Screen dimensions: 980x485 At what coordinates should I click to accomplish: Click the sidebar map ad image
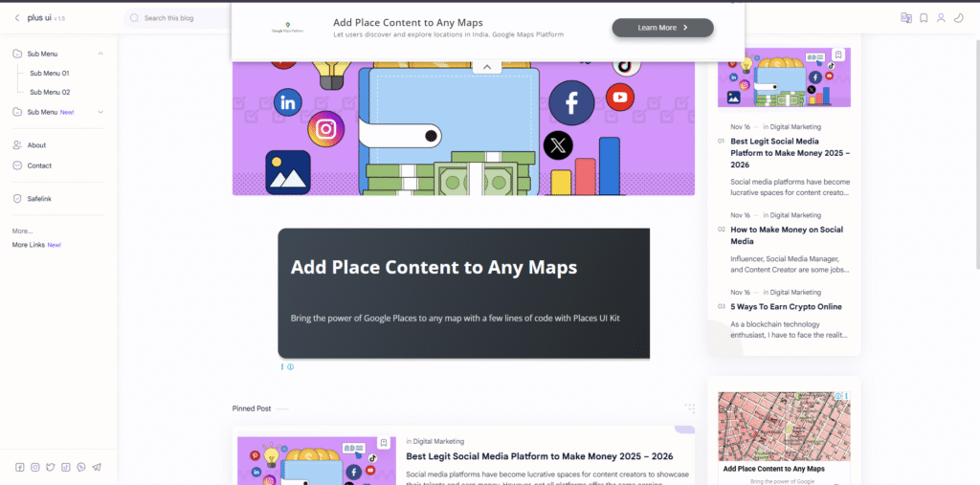(x=785, y=427)
